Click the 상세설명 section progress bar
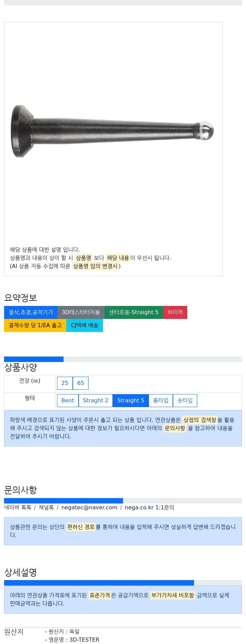The width and height of the screenshot is (246, 644). 99,582
